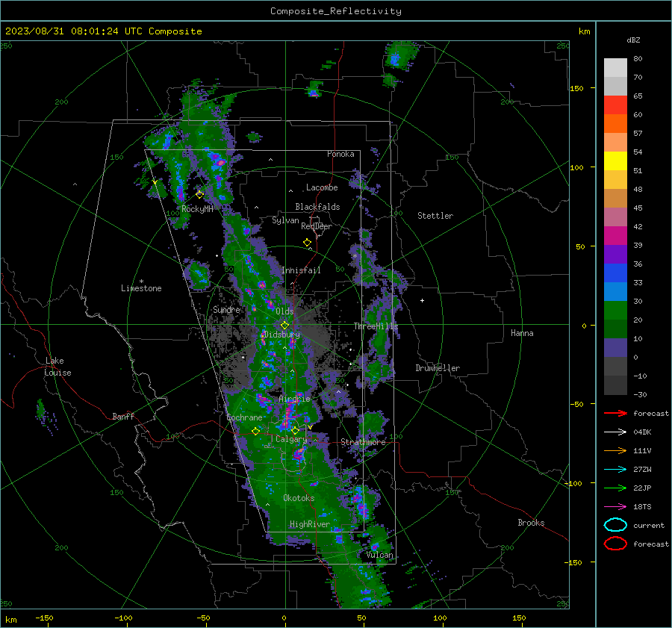Click the yellow diamond marker below RedDeer
The image size is (672, 628).
click(x=307, y=243)
